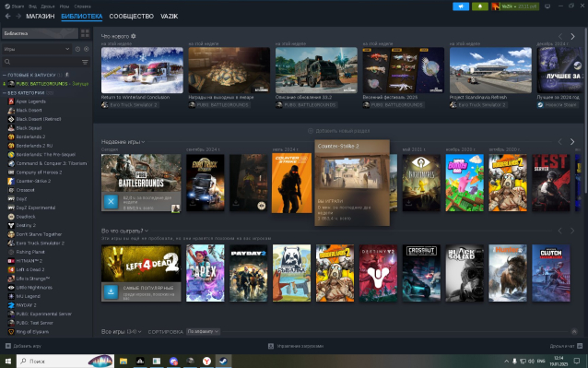
Task: Open the download management link
Action: click(296, 346)
